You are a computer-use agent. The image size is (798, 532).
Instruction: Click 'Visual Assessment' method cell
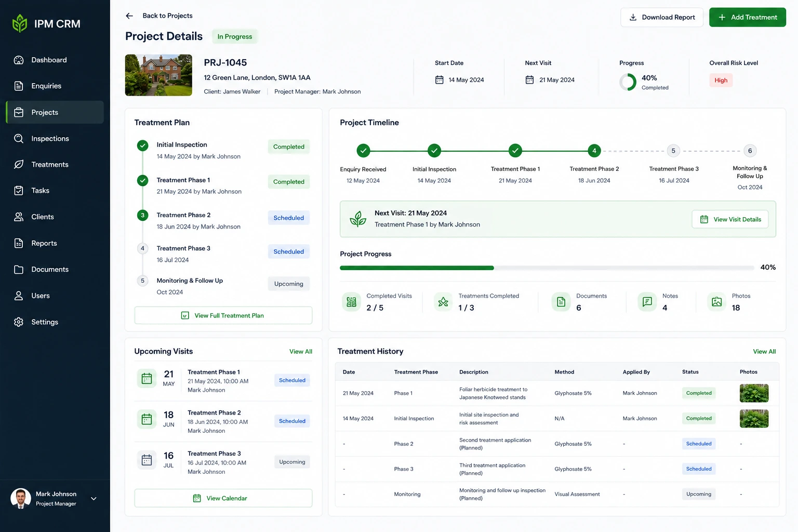577,494
